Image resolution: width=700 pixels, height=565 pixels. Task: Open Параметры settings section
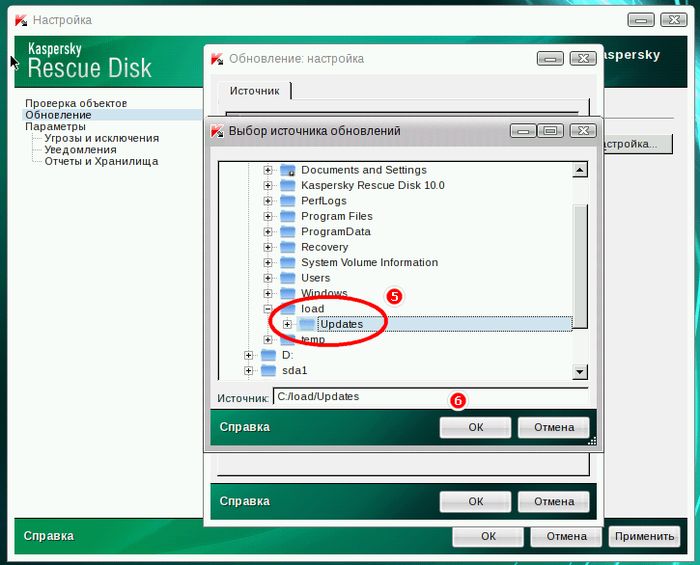coord(55,126)
